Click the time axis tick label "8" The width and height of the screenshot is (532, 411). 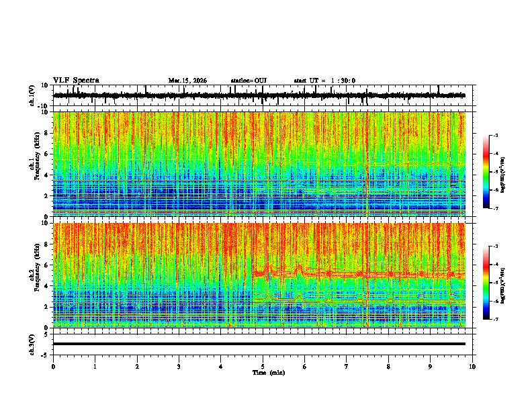(x=388, y=367)
